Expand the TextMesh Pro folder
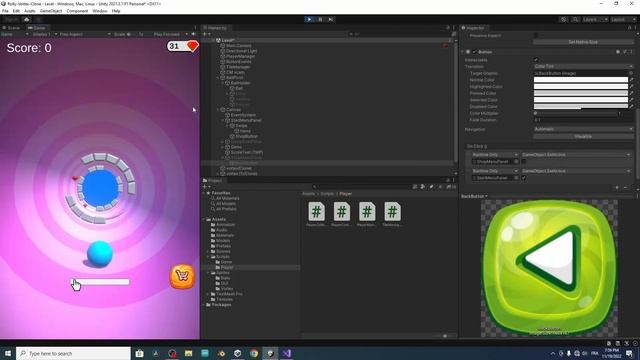Screen dimensions: 640x360 click(x=208, y=294)
